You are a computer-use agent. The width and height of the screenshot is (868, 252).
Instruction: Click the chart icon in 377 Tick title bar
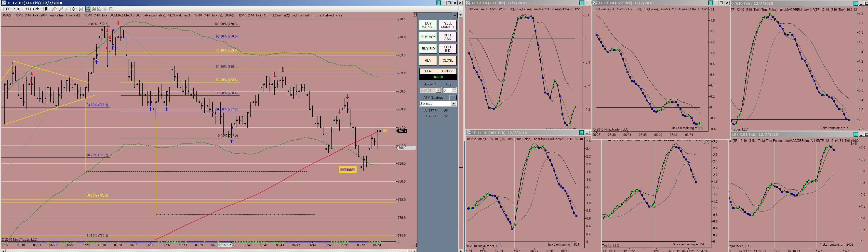pos(595,3)
